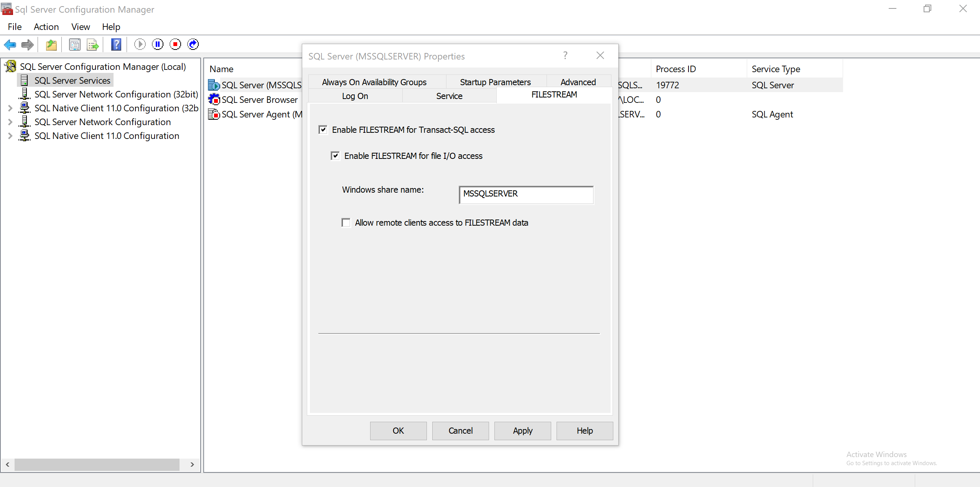Click the Apply button
This screenshot has width=980, height=487.
pos(522,431)
